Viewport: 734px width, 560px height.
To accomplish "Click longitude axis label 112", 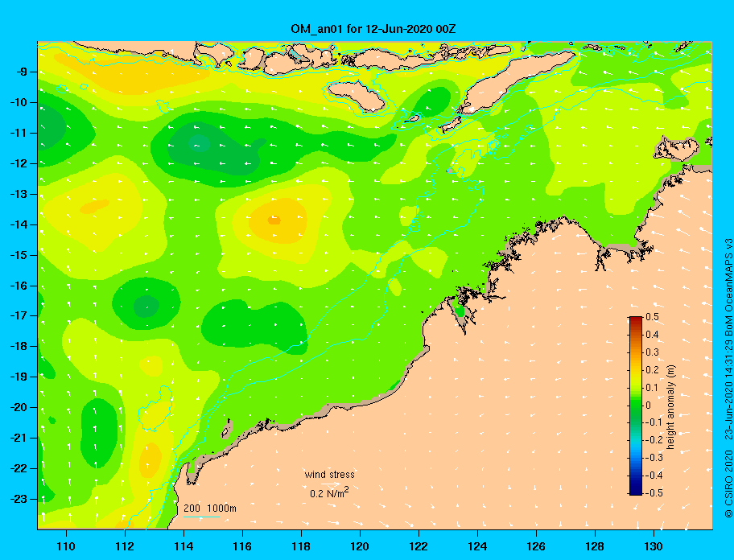I will (x=125, y=546).
